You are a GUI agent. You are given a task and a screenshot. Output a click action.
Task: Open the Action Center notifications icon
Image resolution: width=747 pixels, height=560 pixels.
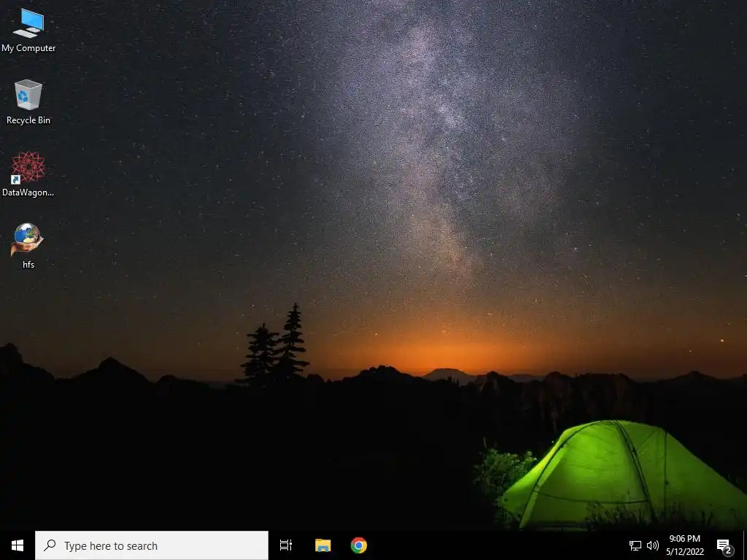pyautogui.click(x=724, y=545)
